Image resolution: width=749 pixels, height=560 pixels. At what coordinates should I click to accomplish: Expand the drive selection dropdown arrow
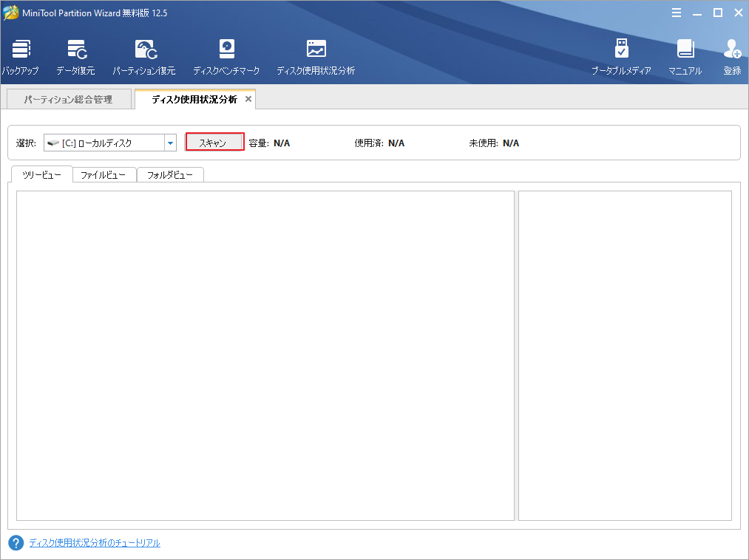[170, 143]
